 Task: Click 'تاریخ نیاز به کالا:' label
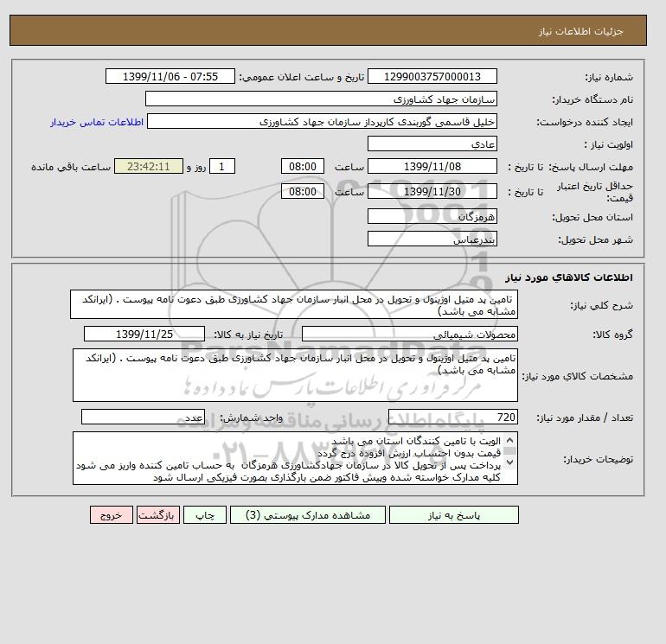248,335
